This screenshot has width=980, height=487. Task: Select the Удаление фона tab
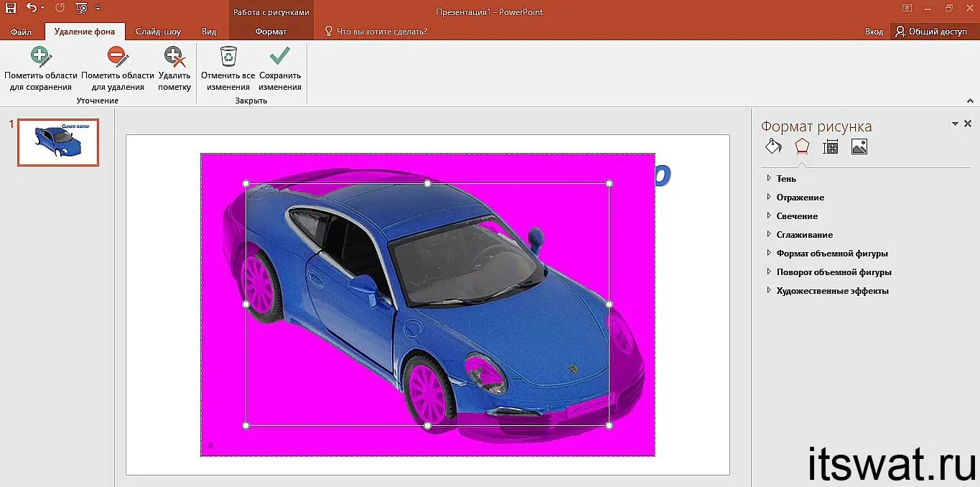point(85,32)
